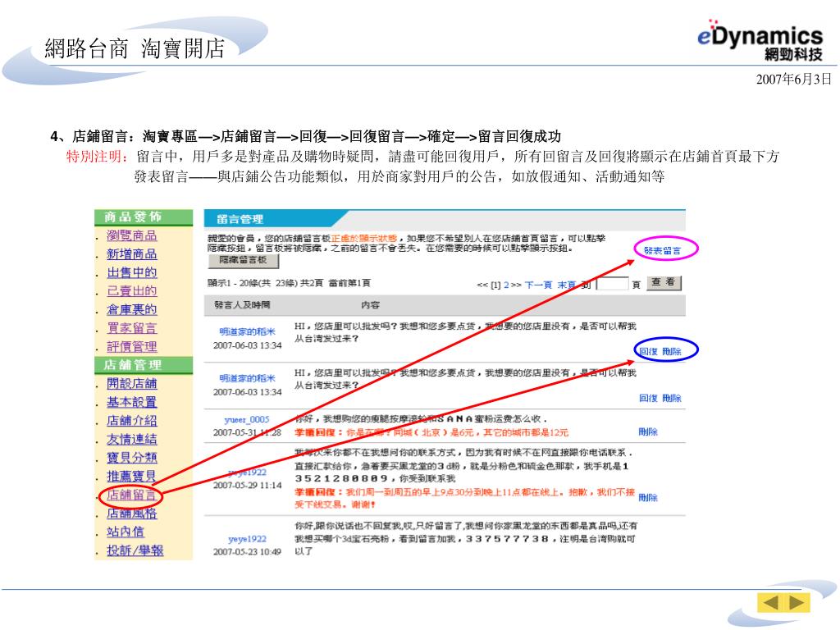Click 刪除 on the first message

672,351
